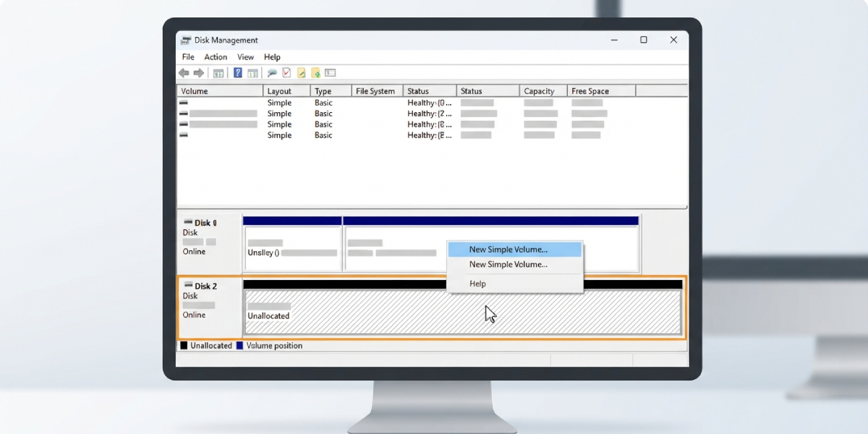
Task: Click the key-shaped icon in the toolbar
Action: [x=272, y=73]
